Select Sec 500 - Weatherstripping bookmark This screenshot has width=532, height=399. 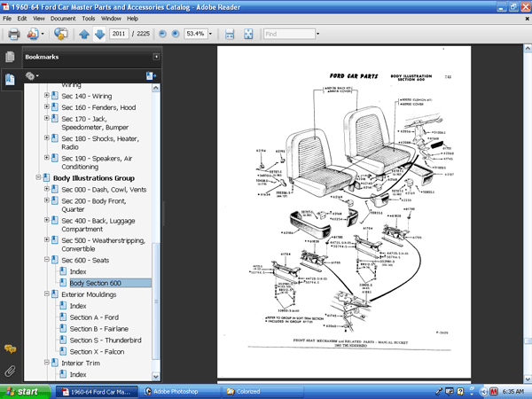(x=103, y=245)
